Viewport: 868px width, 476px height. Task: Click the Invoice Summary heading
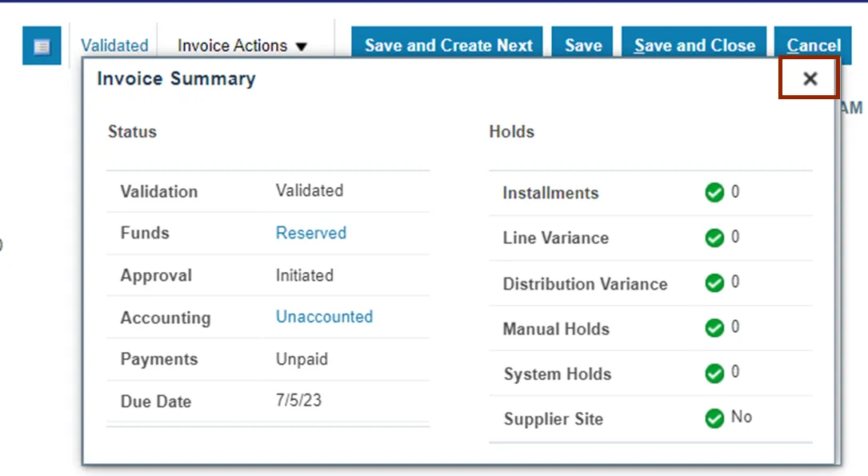[x=176, y=78]
